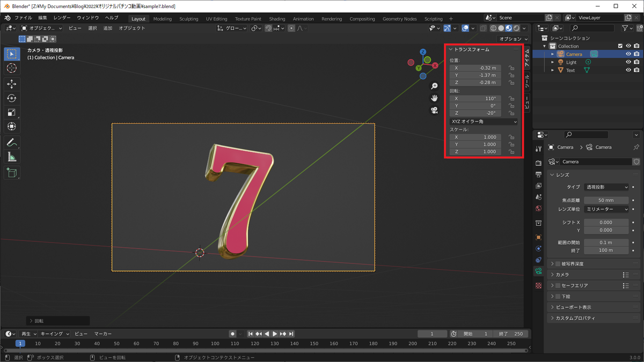Switch to the Shading workspace tab
The width and height of the screenshot is (644, 362).
(x=277, y=19)
